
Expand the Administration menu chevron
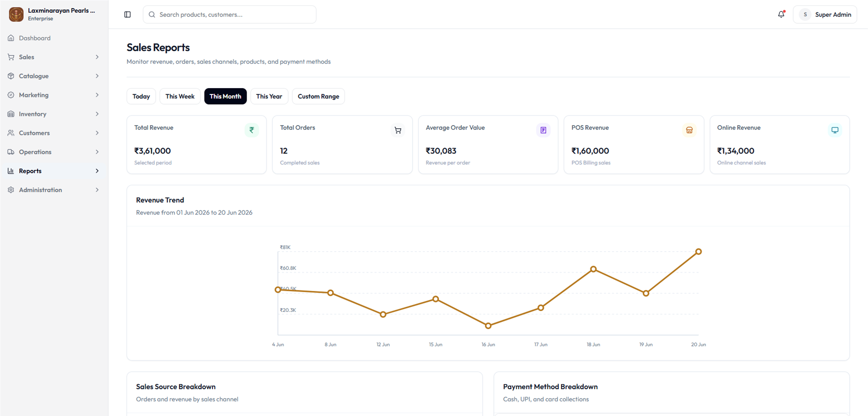(x=97, y=190)
